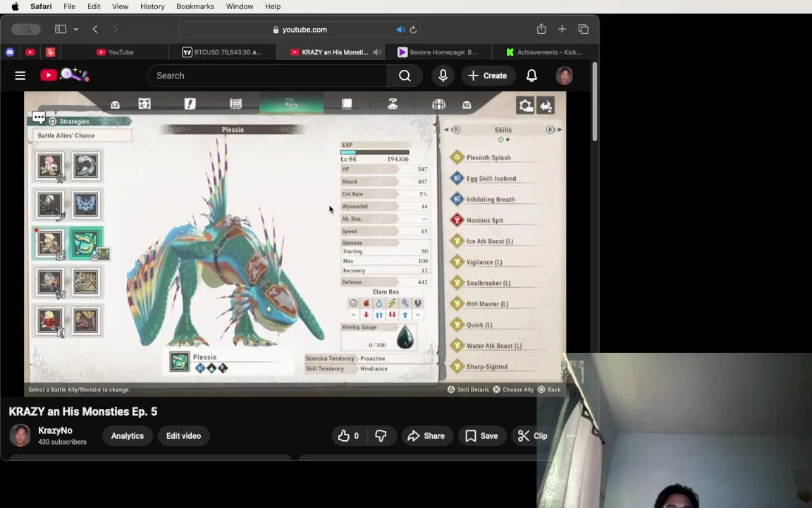Reload the page in Safari
812x508 pixels.
point(413,30)
